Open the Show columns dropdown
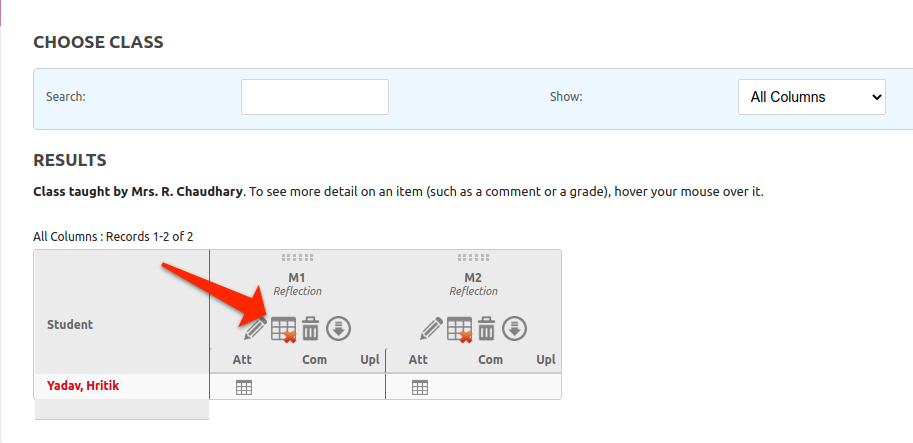913x443 pixels. click(812, 97)
